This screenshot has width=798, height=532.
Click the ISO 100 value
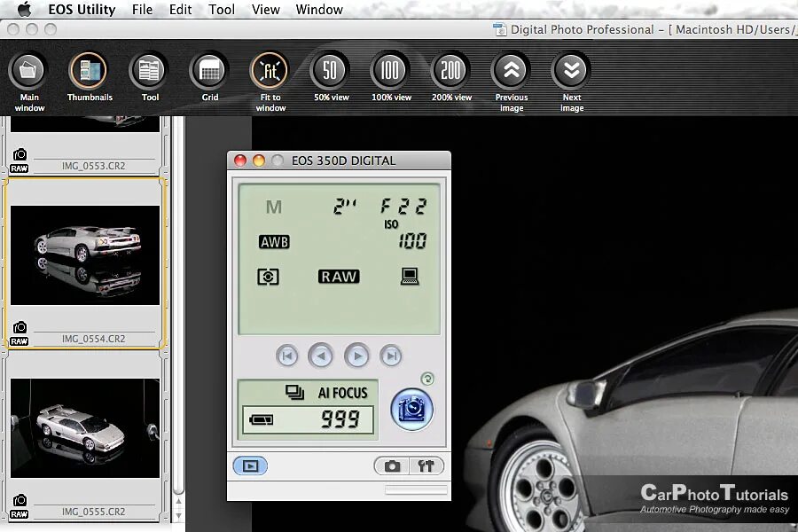pyautogui.click(x=412, y=240)
